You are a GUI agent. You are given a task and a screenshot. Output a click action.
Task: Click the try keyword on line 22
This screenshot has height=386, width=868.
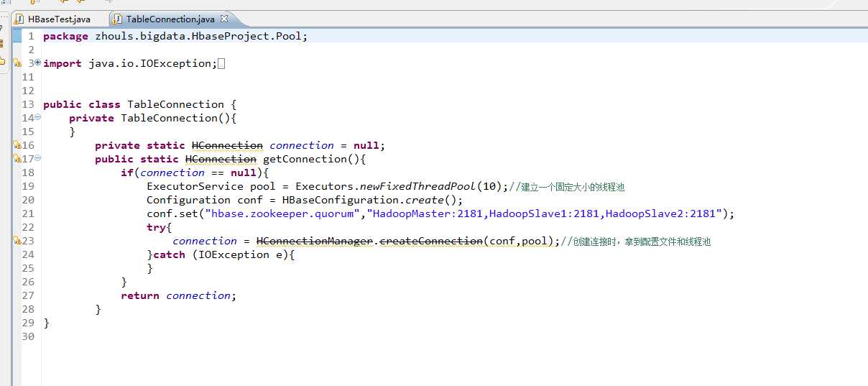tap(157, 227)
